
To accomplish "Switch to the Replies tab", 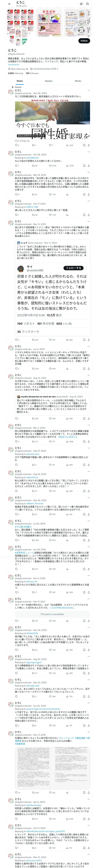I will 49,81.
